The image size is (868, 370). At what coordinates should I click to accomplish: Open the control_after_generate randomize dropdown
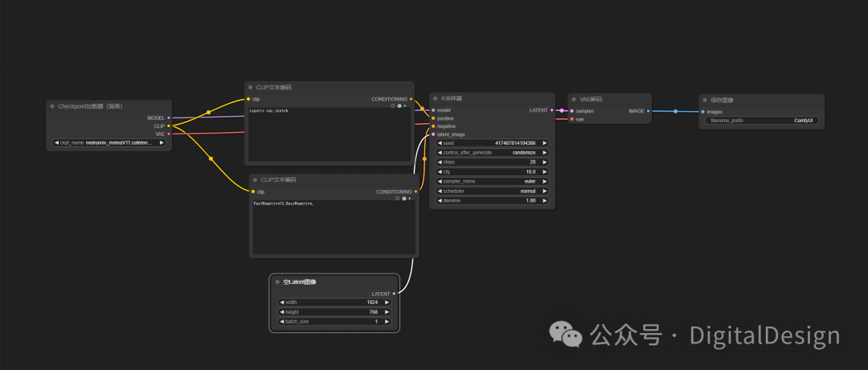click(x=492, y=152)
